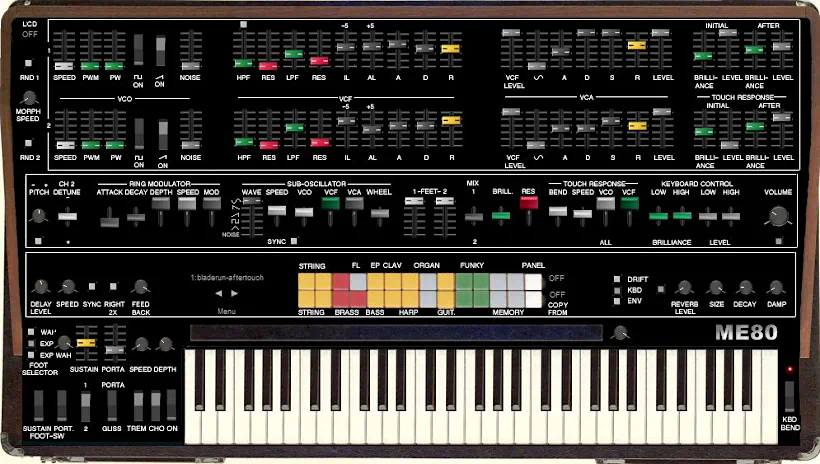Select the WAH foot selector option
This screenshot has width=820, height=464.
tap(31, 332)
